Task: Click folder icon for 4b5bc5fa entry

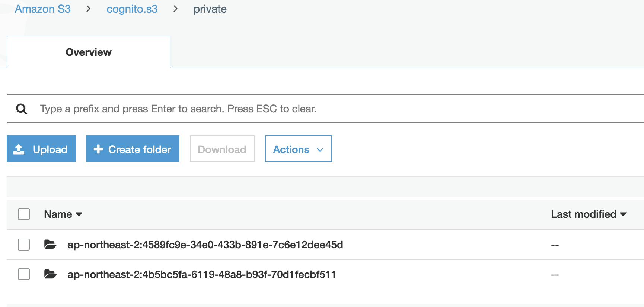Action: pyautogui.click(x=50, y=274)
